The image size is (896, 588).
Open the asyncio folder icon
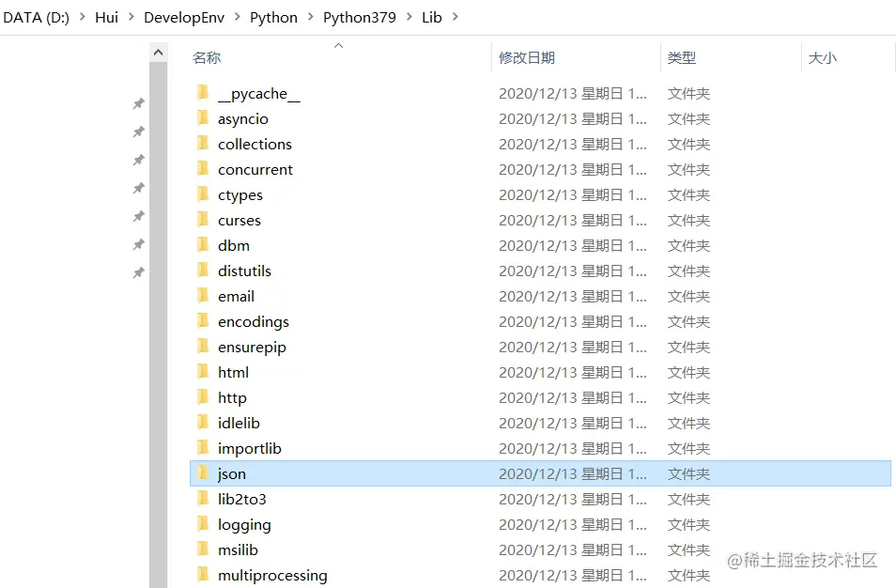(x=204, y=118)
